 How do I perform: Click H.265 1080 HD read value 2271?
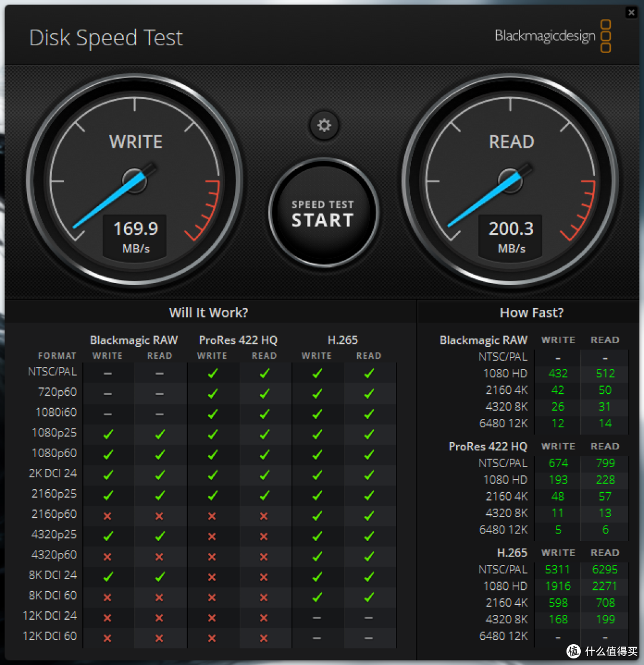click(605, 586)
